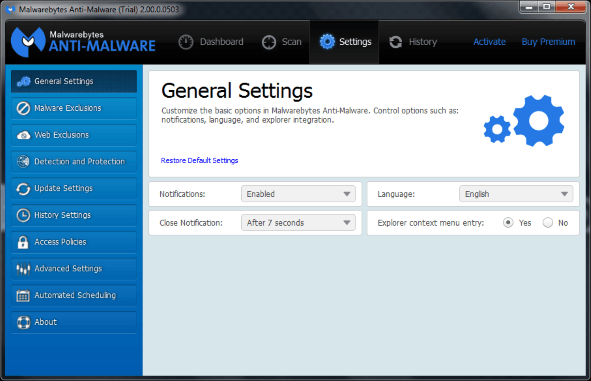Select Yes for Explorer context menu entry

[x=508, y=223]
